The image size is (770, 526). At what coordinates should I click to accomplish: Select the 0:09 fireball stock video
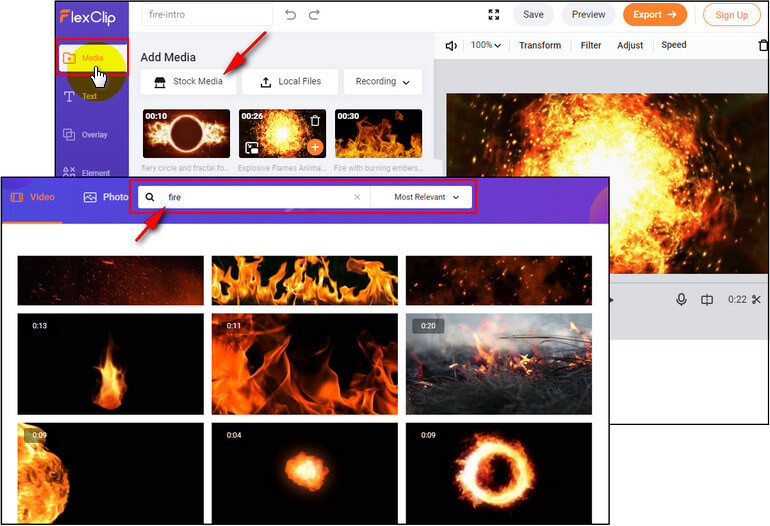(x=110, y=473)
